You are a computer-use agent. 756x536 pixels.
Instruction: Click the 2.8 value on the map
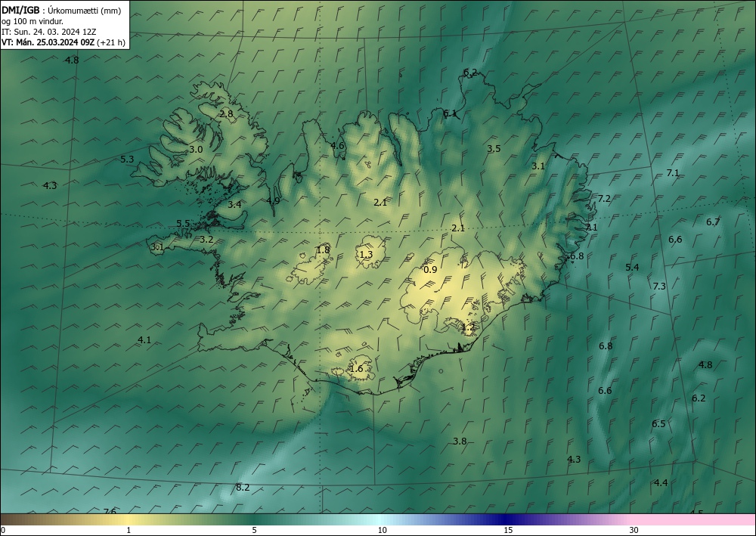pos(226,114)
